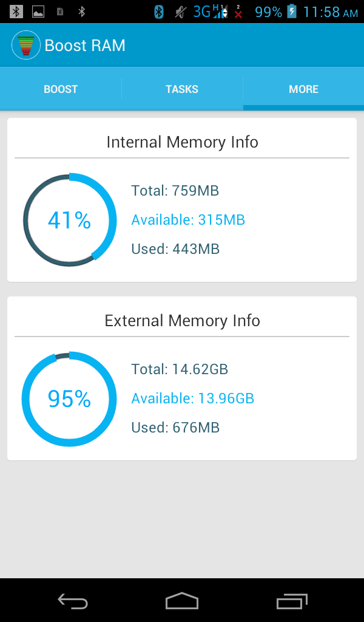Tap the Available: 315MB text
This screenshot has width=364, height=622.
coord(188,220)
